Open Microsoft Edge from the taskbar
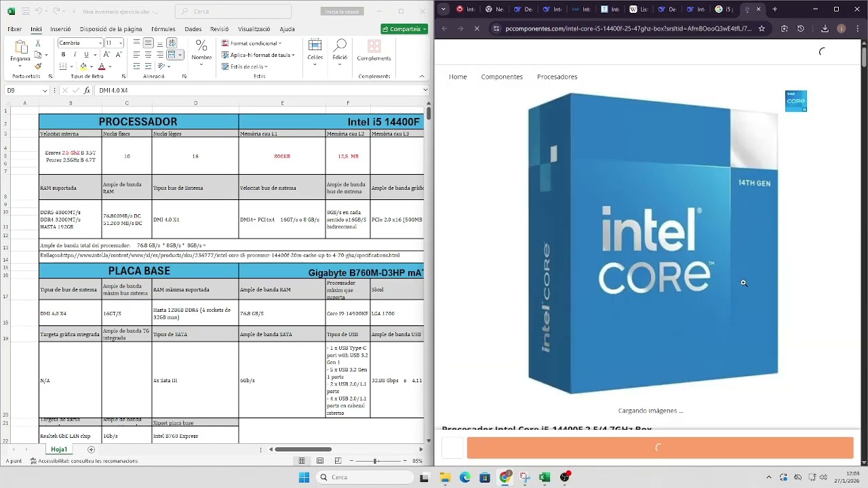 (x=465, y=477)
